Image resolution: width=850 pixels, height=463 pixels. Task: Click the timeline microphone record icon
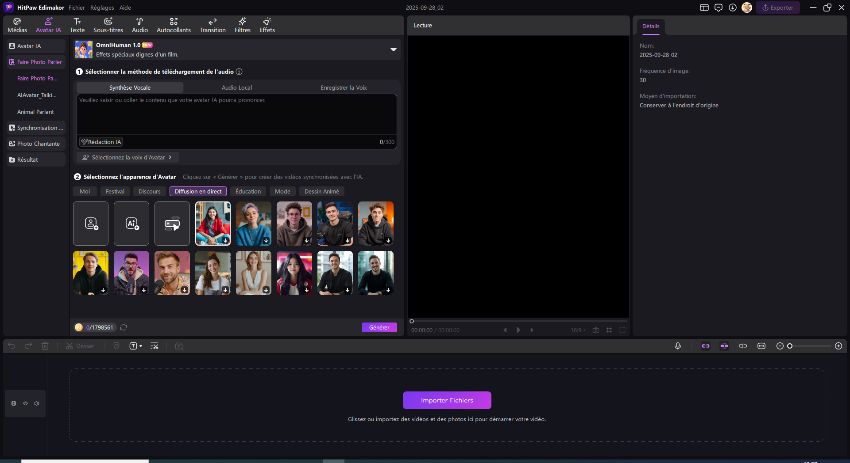coord(677,346)
